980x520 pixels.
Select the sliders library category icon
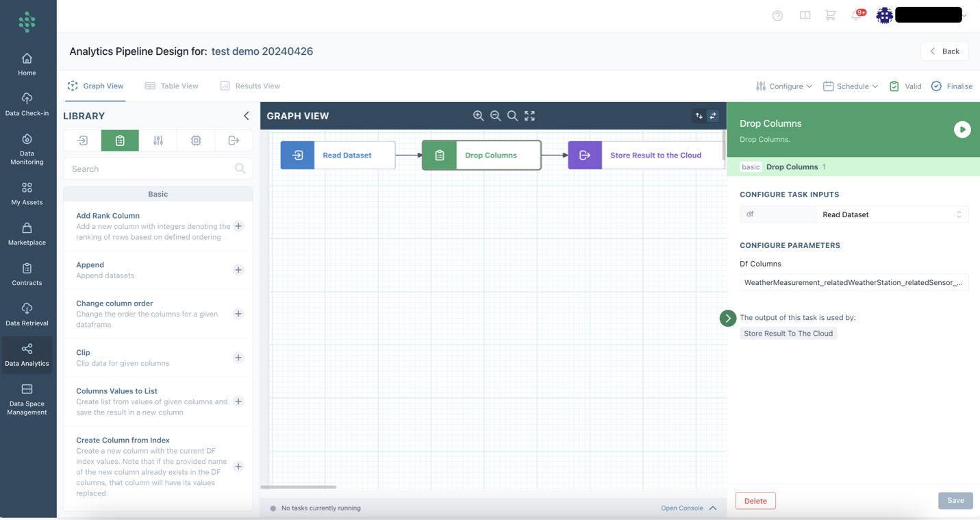coord(158,140)
